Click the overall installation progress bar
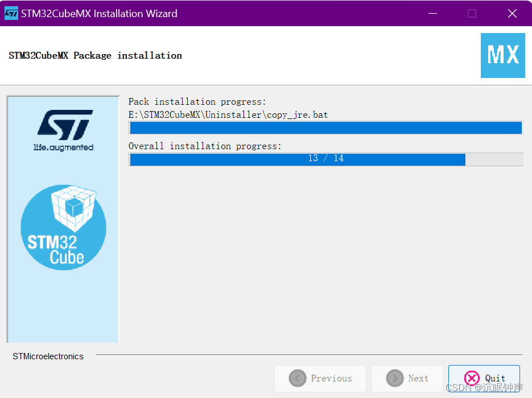This screenshot has height=398, width=532. pyautogui.click(x=325, y=159)
